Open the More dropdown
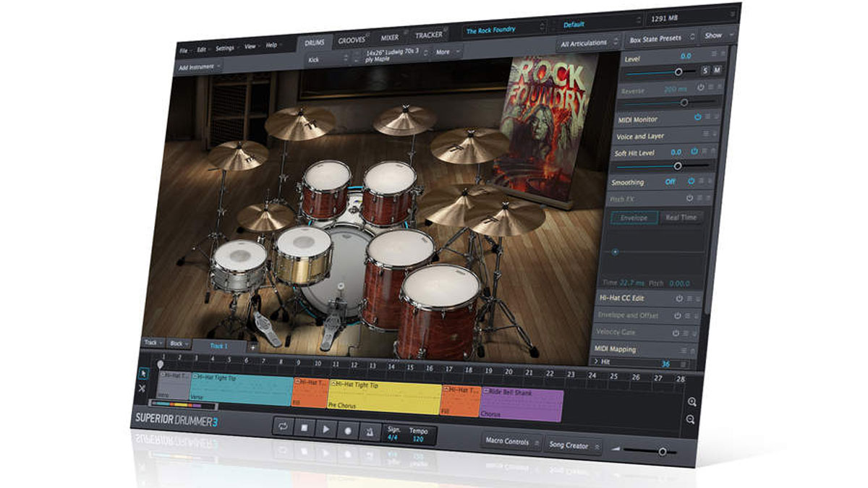This screenshot has width=868, height=488. (x=446, y=52)
